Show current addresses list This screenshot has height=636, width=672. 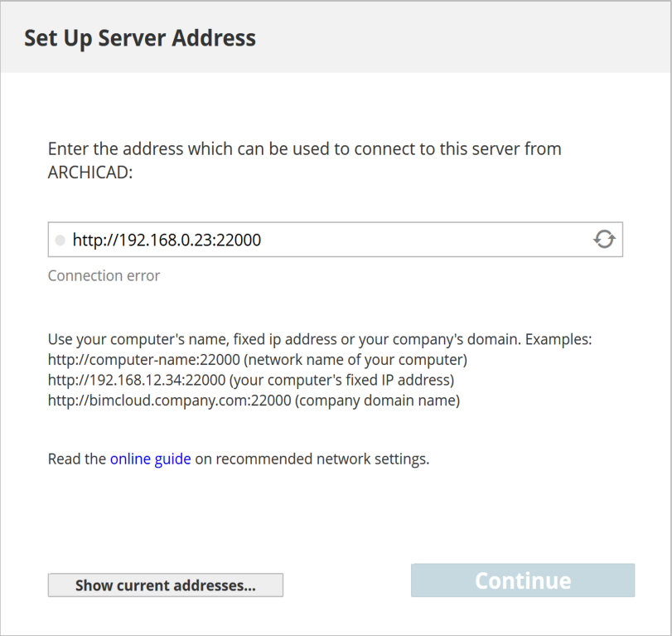coord(166,585)
